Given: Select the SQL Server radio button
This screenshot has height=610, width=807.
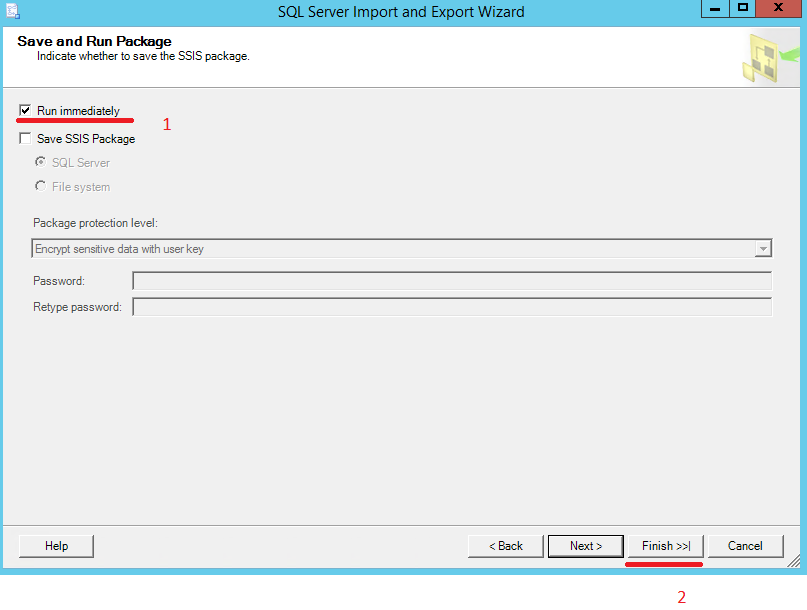Looking at the screenshot, I should (40, 162).
